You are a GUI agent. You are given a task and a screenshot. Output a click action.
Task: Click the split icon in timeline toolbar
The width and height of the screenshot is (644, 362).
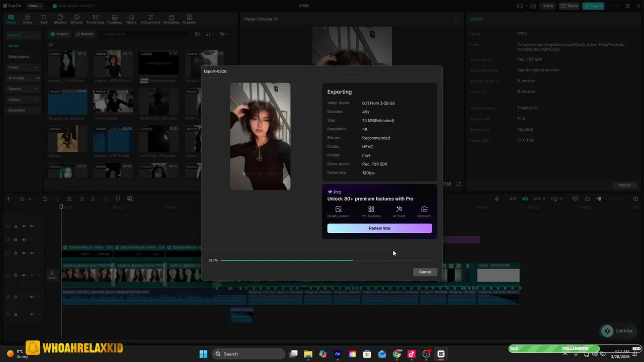[69, 199]
